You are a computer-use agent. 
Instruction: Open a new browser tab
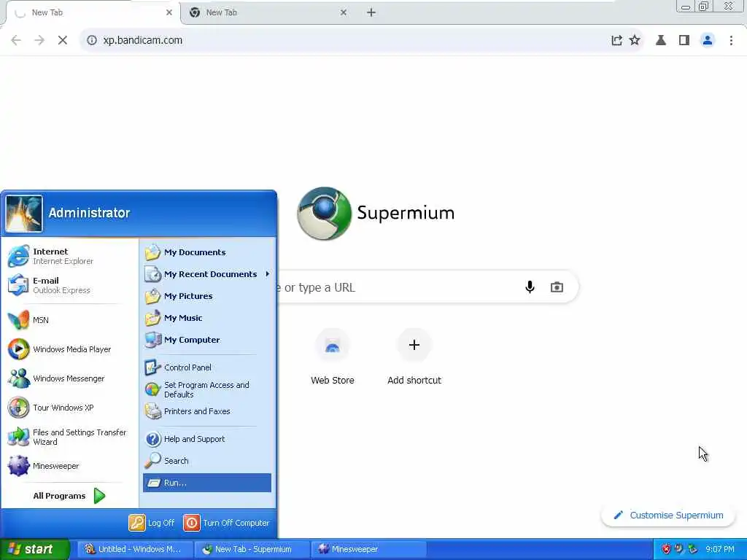pos(371,13)
